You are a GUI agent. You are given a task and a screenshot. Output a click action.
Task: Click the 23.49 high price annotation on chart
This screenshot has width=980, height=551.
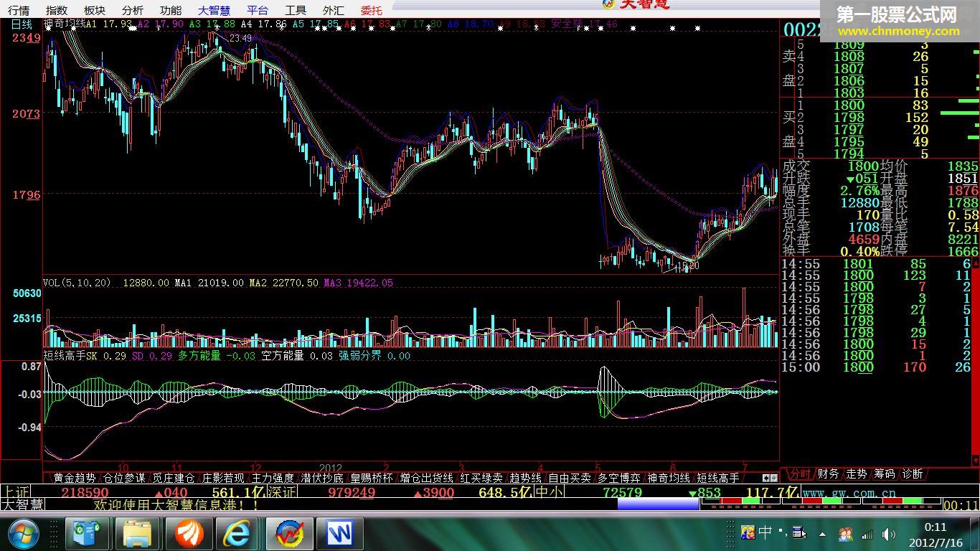click(x=241, y=38)
